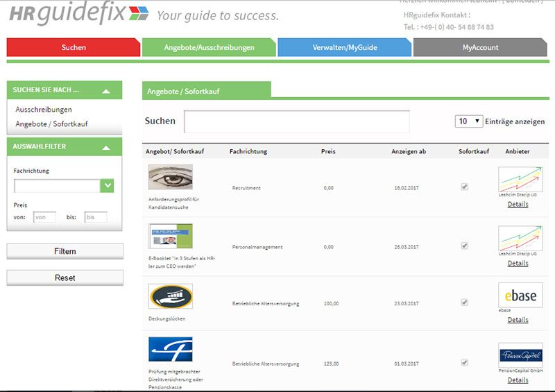Switch to the Verwalten/MyGuide tab
Screen dimensions: 555x392
pos(344,48)
